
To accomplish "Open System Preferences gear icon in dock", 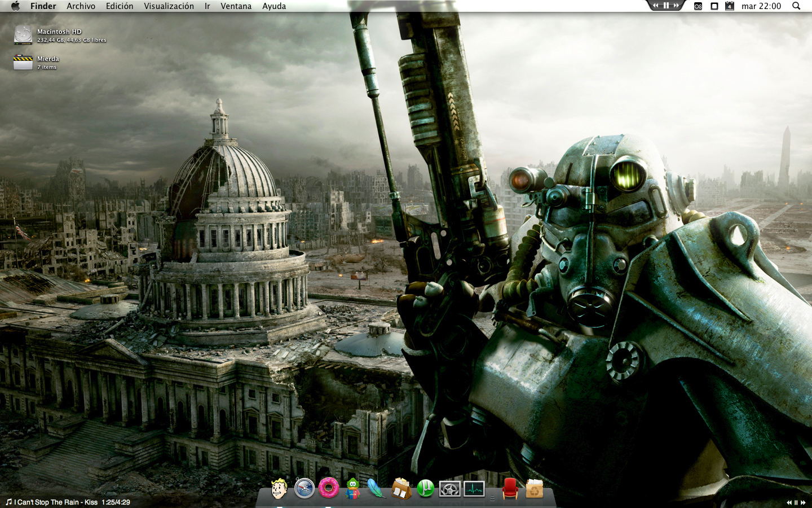I will point(450,489).
